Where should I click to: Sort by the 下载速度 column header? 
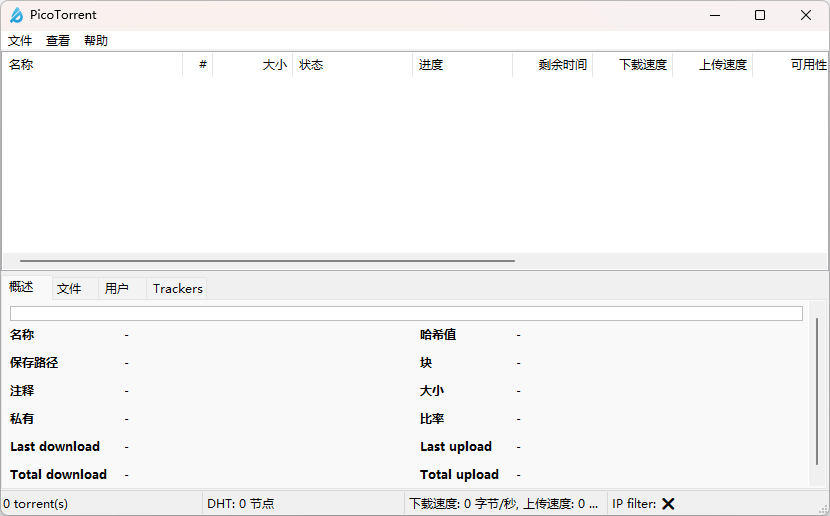[633, 65]
